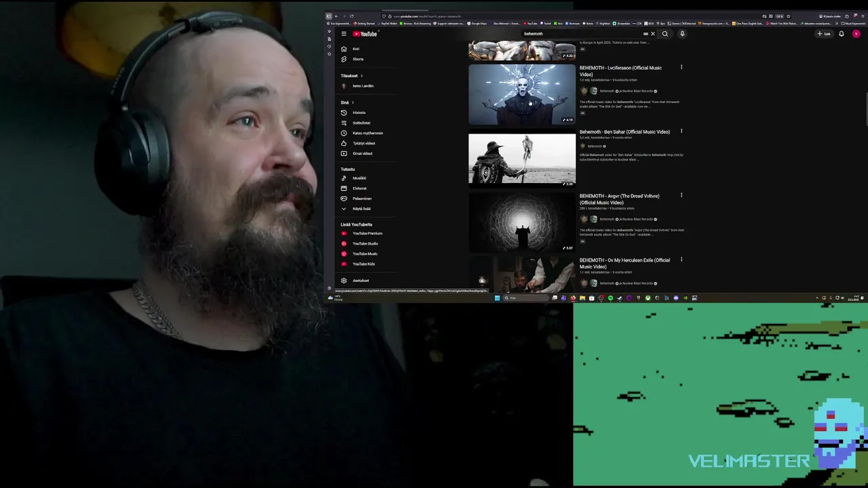Open the Luo create button

(x=824, y=34)
